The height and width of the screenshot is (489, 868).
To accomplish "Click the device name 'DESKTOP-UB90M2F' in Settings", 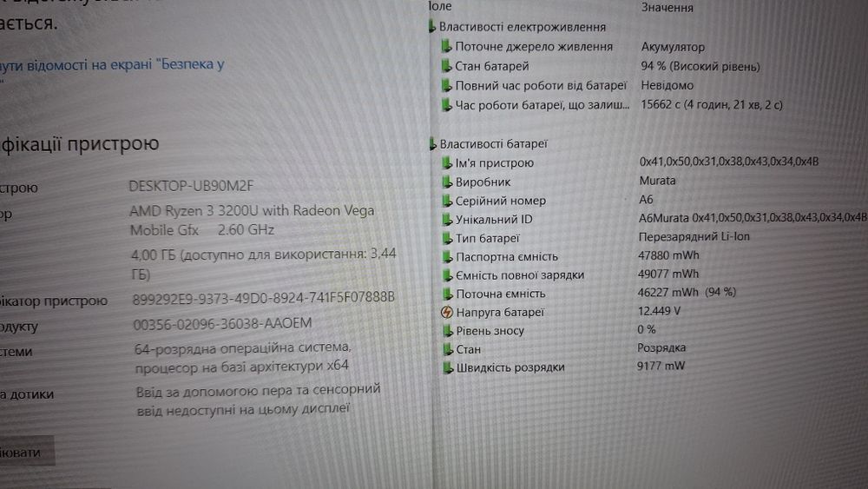I will [x=191, y=186].
